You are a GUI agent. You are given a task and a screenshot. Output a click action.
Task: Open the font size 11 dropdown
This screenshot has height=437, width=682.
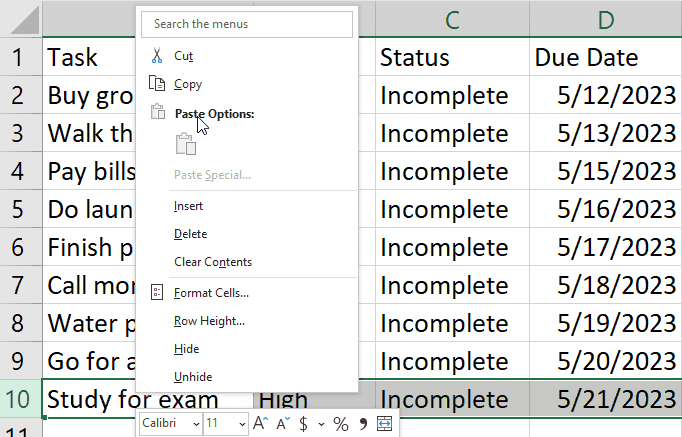(x=241, y=424)
